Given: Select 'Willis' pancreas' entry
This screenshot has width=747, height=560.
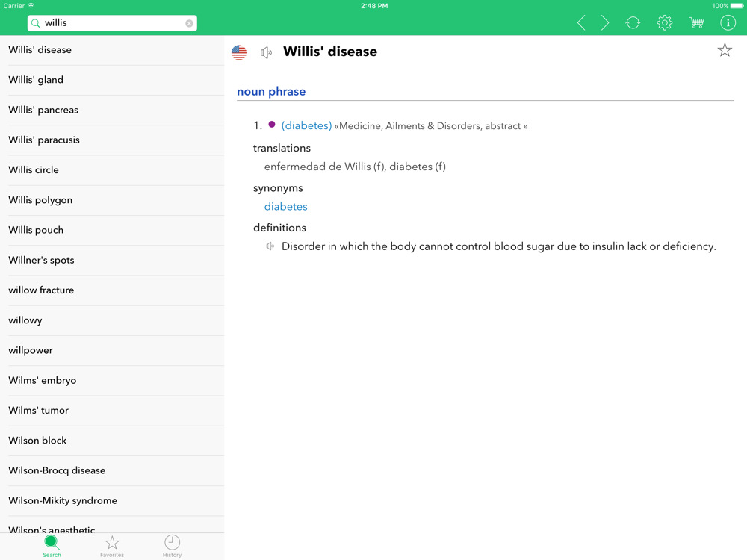Looking at the screenshot, I should [x=112, y=110].
